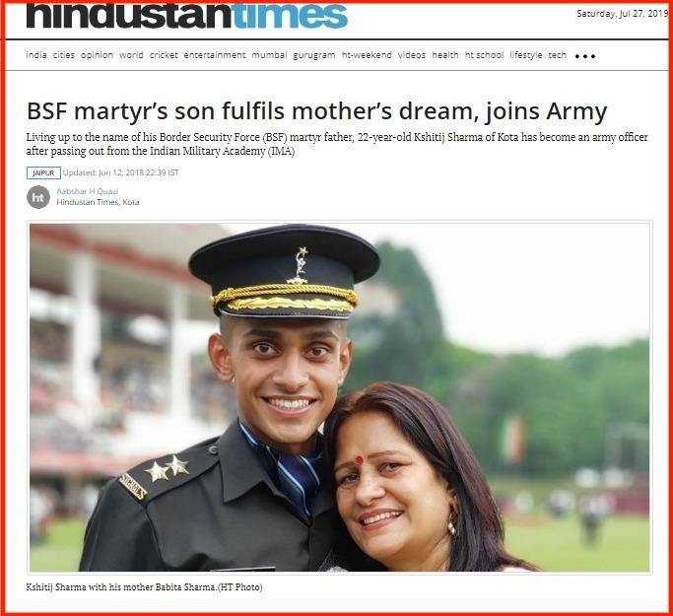
Task: Open the three-dots more sections menu
Action: coord(585,56)
